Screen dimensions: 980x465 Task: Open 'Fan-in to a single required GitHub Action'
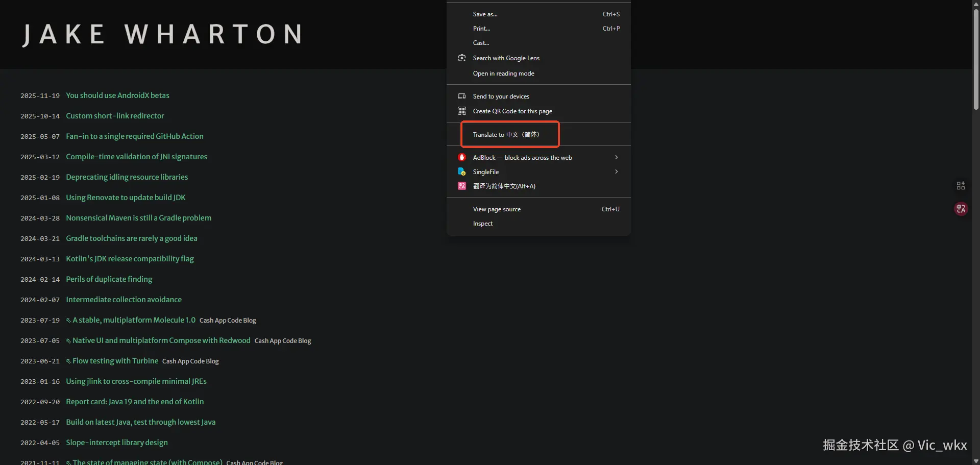tap(135, 136)
